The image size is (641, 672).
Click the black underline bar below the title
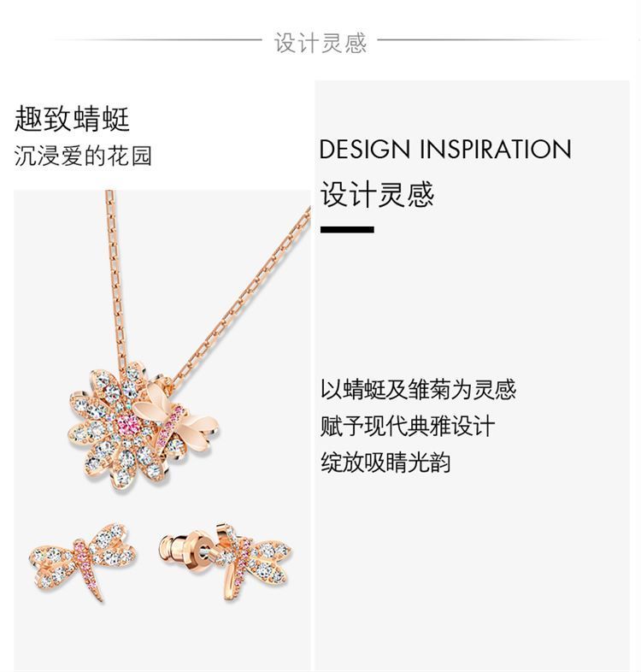(x=347, y=230)
